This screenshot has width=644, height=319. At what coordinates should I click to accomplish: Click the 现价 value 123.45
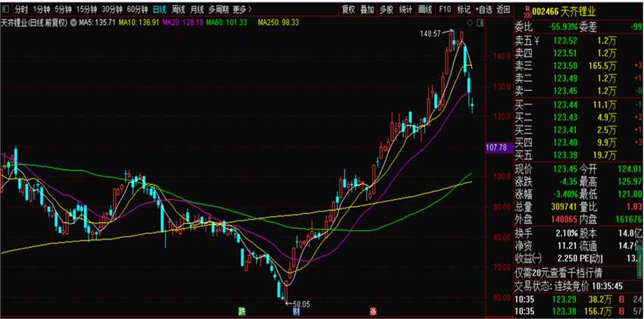point(565,169)
